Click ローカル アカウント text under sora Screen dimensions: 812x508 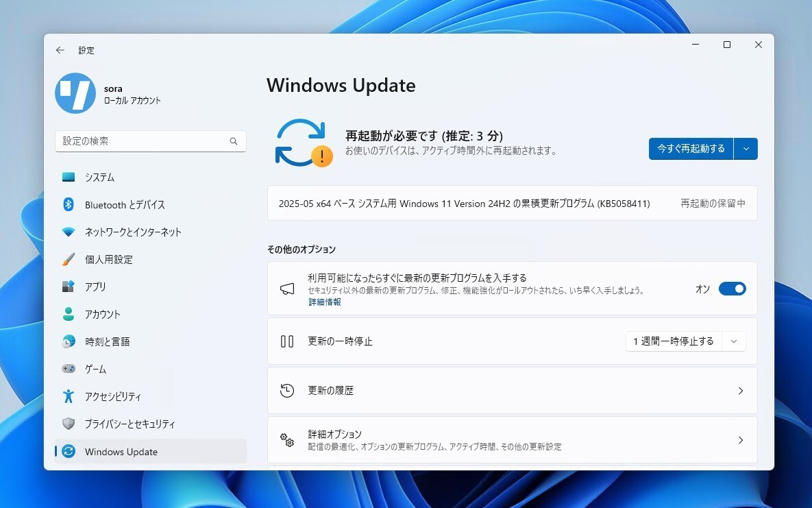[x=132, y=101]
